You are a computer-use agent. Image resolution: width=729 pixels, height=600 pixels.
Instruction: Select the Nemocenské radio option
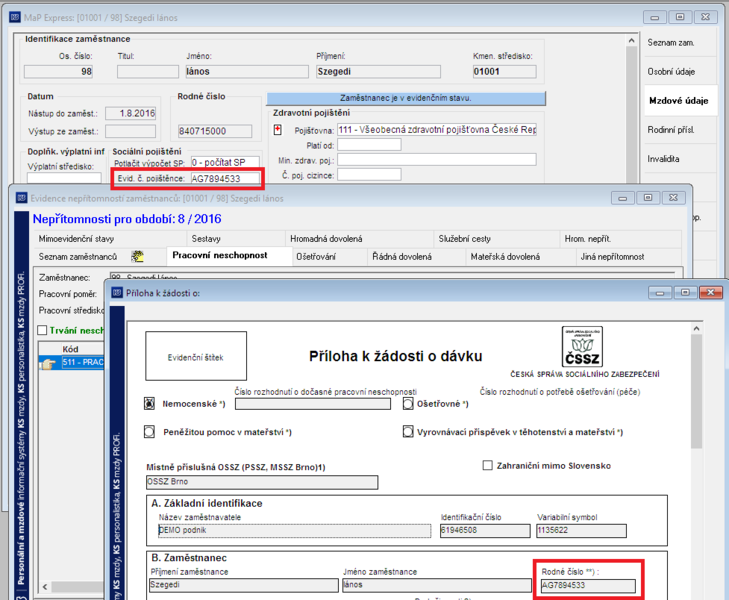coord(149,403)
